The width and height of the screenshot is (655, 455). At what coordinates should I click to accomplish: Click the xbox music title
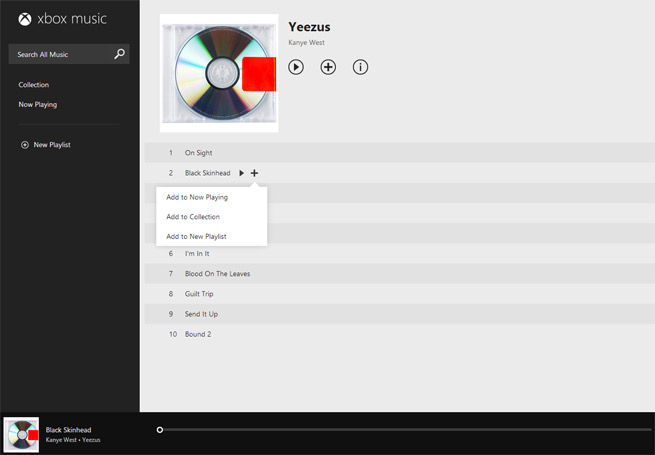[x=72, y=19]
